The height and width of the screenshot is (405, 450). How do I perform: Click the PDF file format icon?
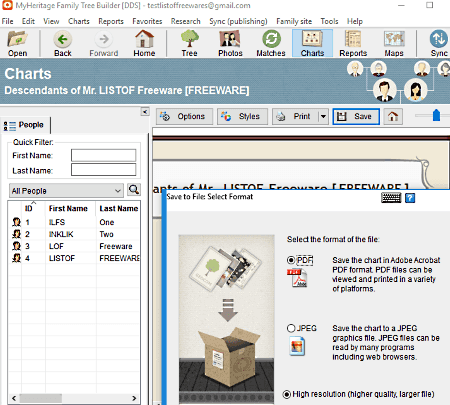point(297,278)
